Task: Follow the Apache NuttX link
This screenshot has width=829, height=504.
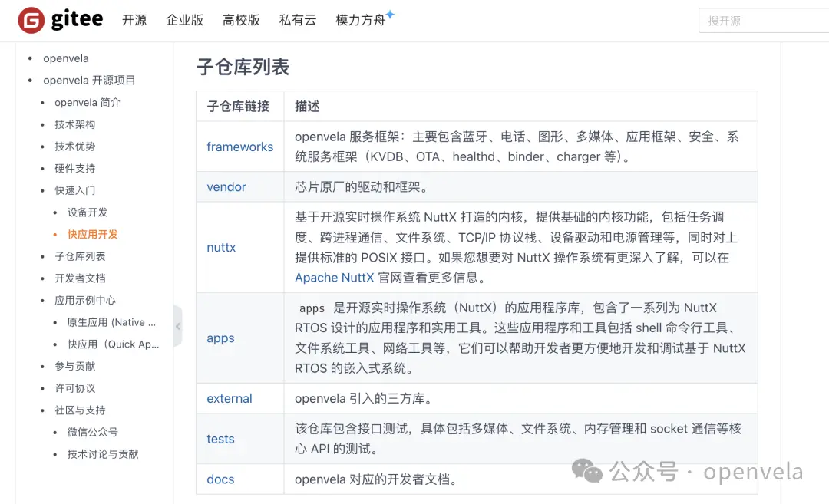Action: coord(334,278)
